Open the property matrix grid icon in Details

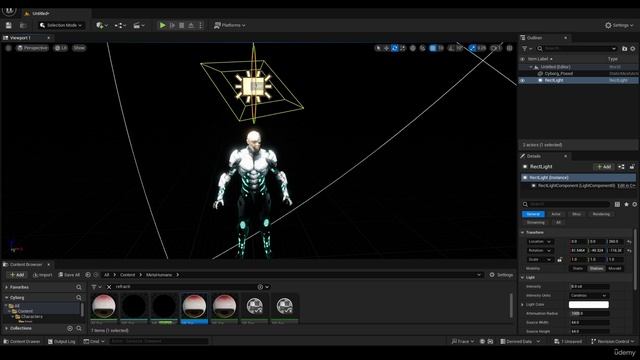[617, 204]
